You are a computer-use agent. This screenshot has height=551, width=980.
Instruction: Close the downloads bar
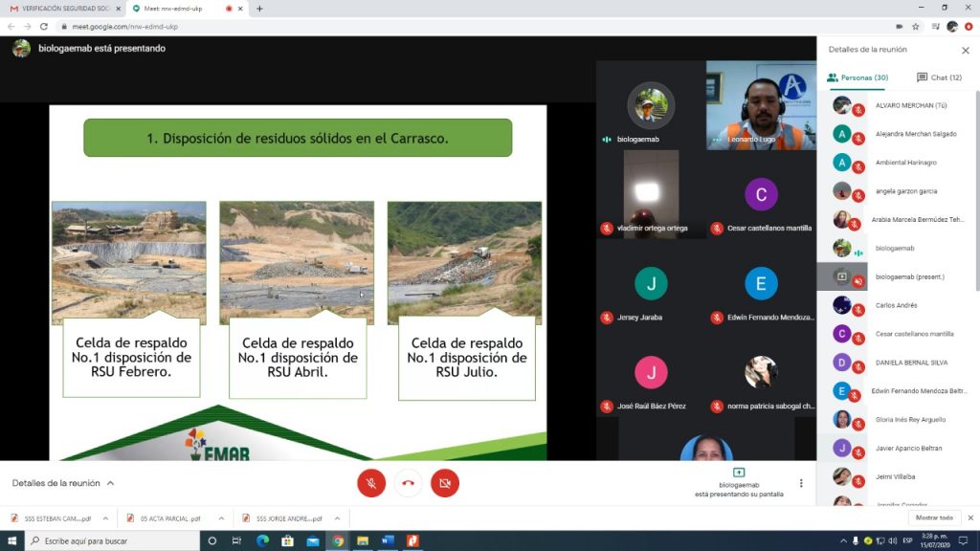tap(970, 518)
